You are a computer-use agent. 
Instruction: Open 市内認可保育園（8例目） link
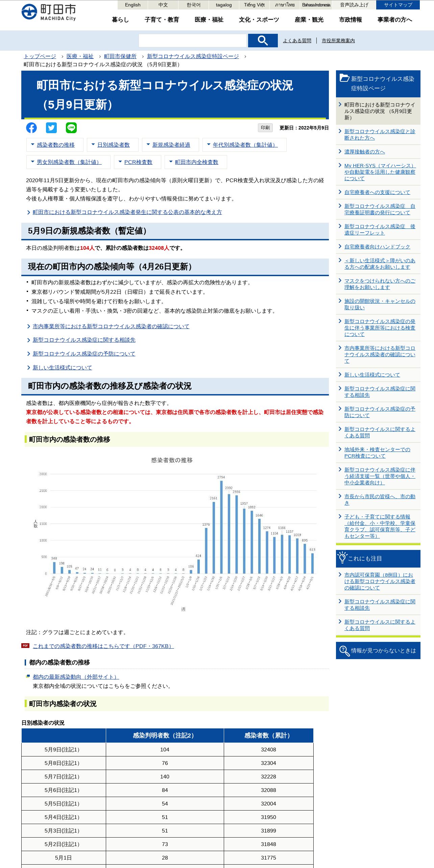[x=380, y=581]
